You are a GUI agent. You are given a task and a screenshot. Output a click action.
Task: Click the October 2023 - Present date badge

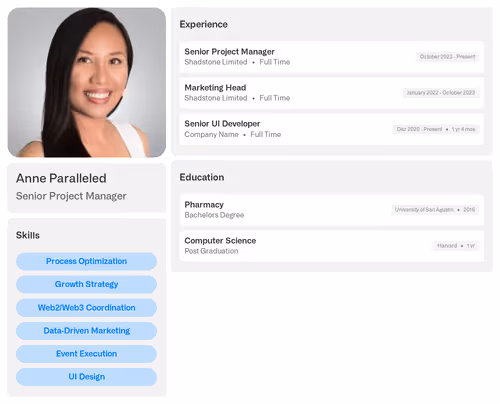[x=447, y=57]
